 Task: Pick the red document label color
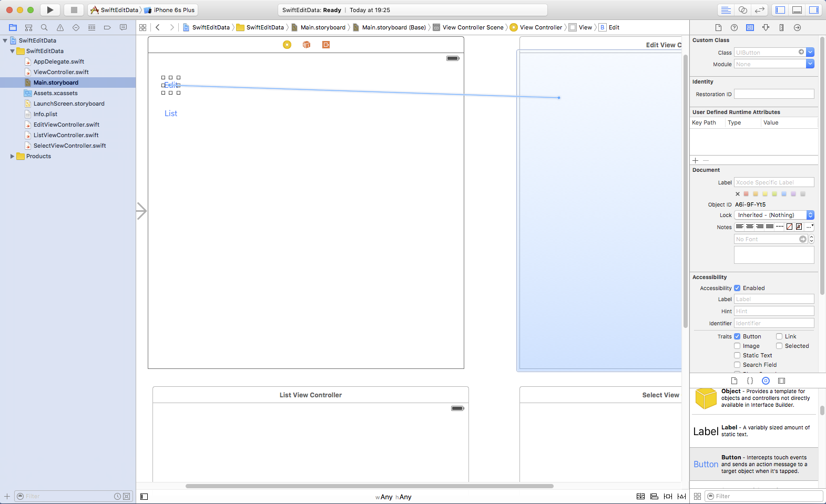click(746, 194)
